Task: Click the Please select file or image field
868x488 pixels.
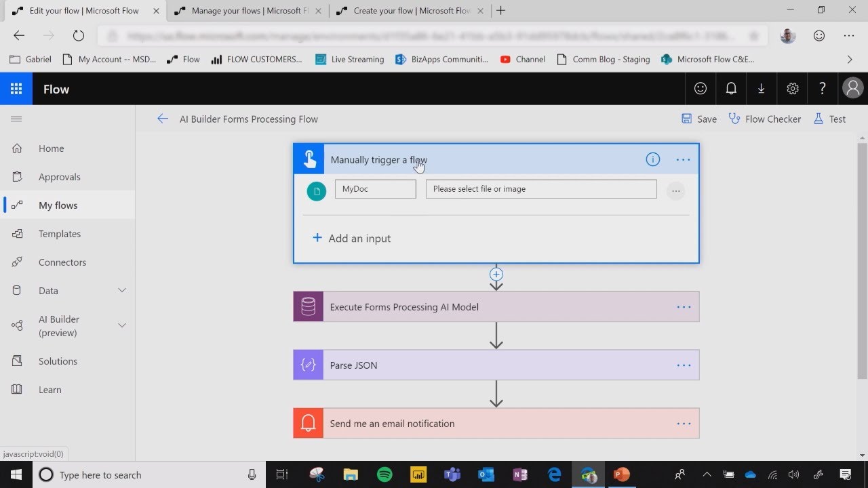Action: pos(541,189)
